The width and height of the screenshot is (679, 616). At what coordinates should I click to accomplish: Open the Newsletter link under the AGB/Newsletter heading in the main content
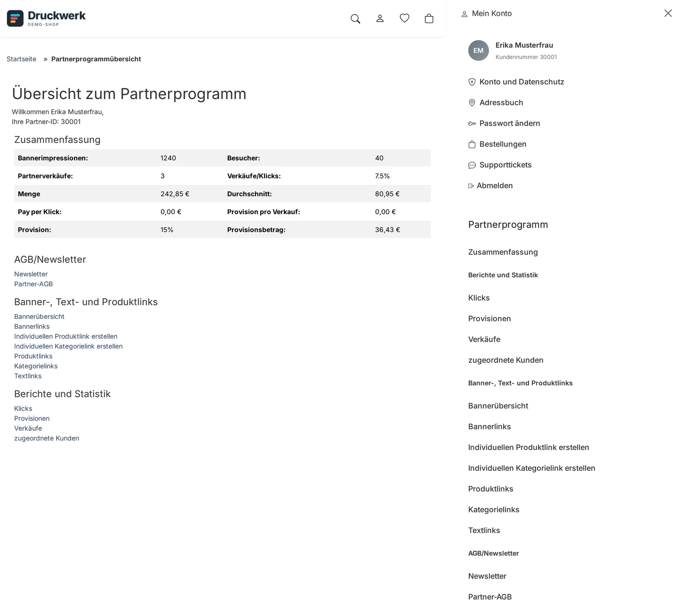click(31, 274)
